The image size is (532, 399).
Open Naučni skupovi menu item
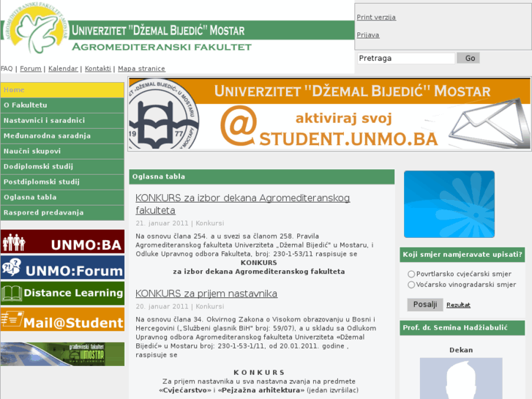coord(62,151)
